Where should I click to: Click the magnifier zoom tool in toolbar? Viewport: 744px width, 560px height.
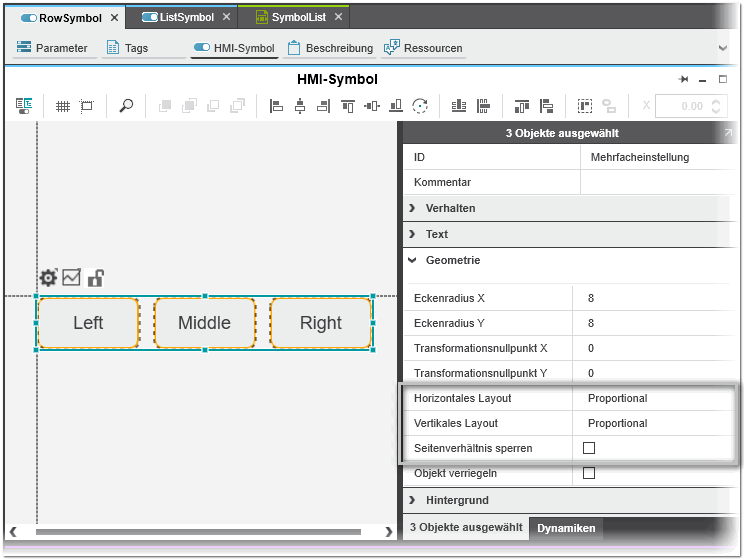pyautogui.click(x=126, y=106)
